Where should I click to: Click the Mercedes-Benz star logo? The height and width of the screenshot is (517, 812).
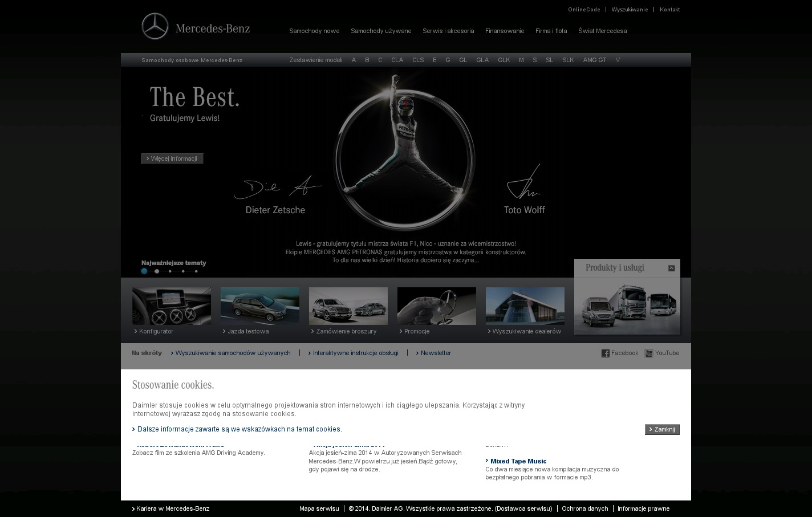click(x=155, y=26)
